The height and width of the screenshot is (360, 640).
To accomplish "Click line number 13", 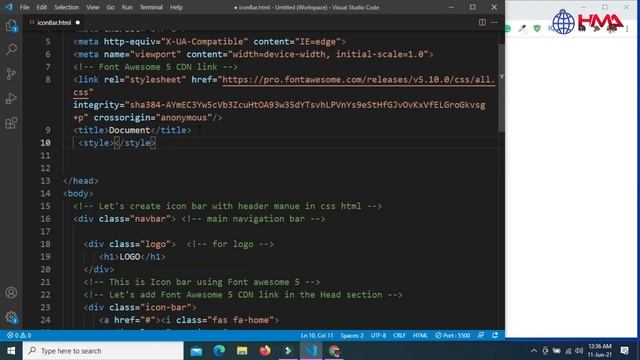I will pyautogui.click(x=45, y=181).
